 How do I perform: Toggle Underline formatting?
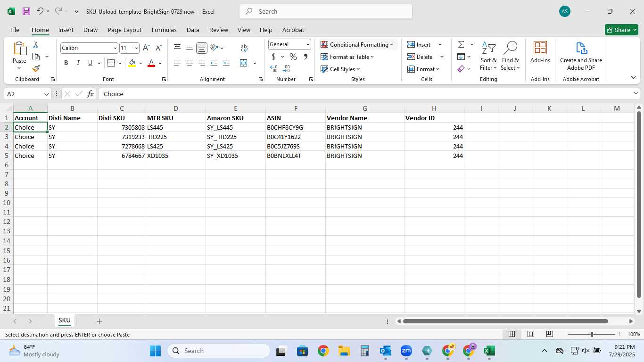coord(90,63)
